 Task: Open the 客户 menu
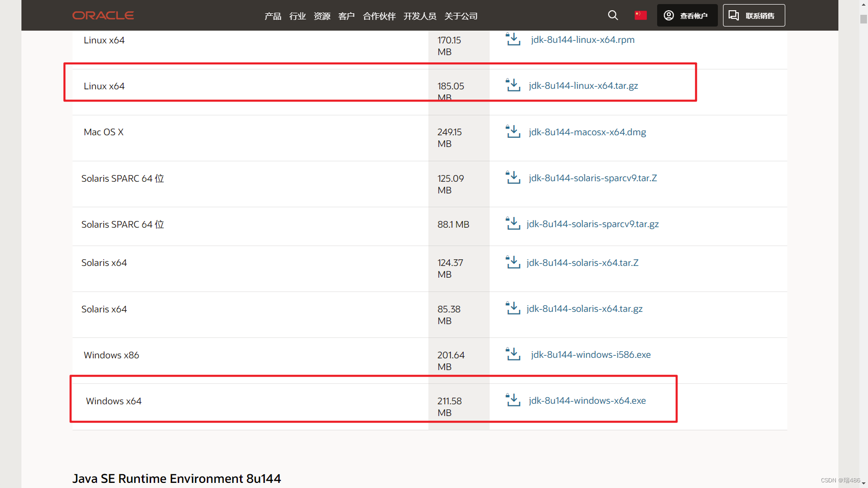pos(347,16)
